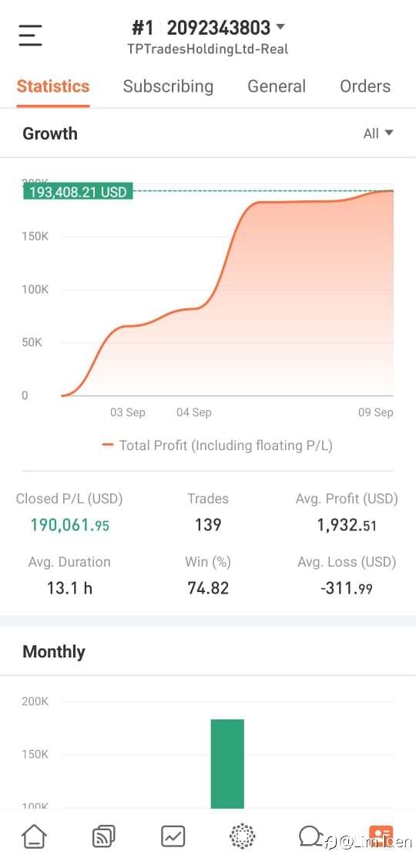Image resolution: width=416 pixels, height=868 pixels.
Task: Tap the 193,408.21 USD value label
Action: click(78, 192)
